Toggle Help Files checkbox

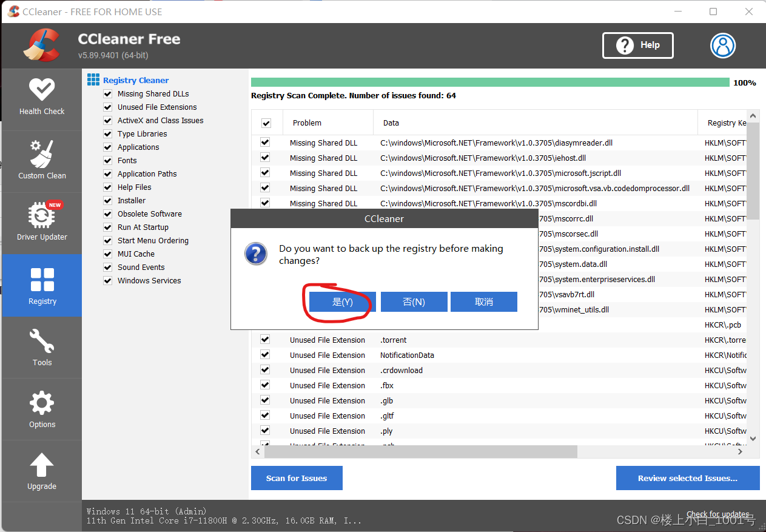[108, 187]
